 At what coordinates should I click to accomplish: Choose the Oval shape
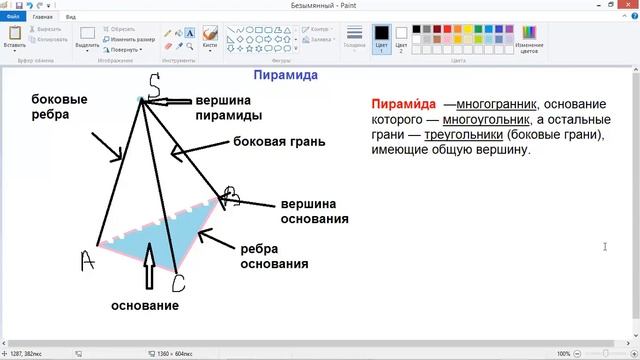pyautogui.click(x=249, y=30)
